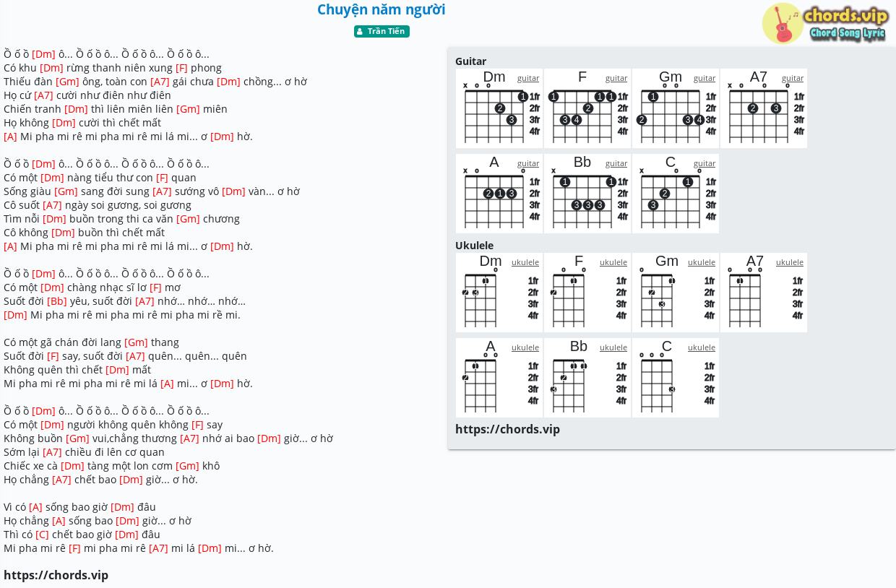Open the ukulele link next to Gm
896x588 pixels.
702,262
